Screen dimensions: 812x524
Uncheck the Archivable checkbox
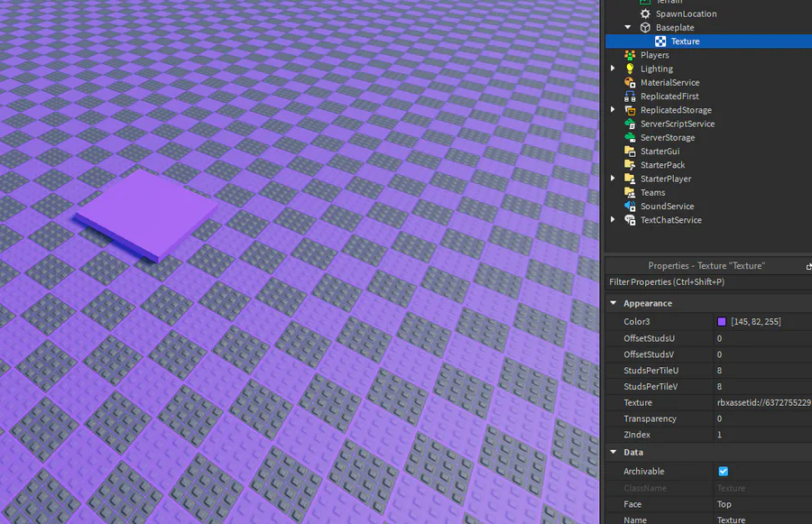tap(723, 471)
